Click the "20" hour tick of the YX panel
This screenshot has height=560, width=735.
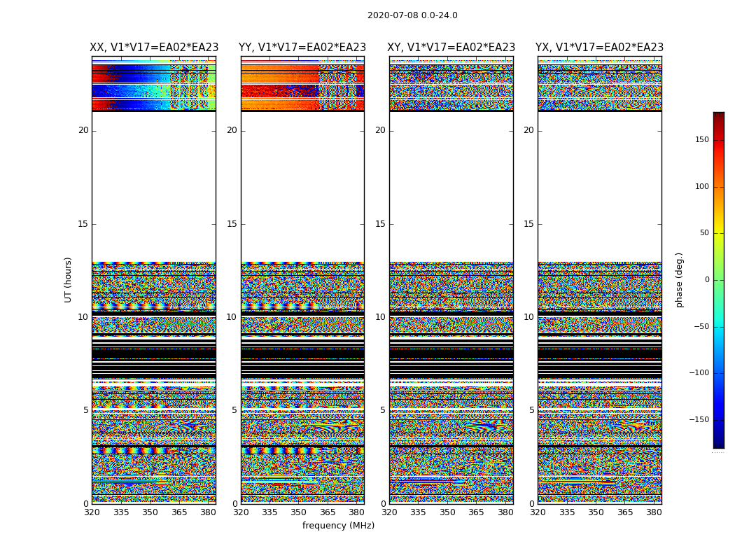pyautogui.click(x=529, y=131)
